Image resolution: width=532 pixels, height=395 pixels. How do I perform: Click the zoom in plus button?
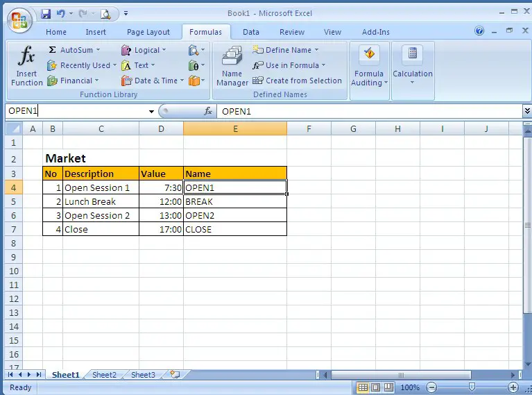[513, 387]
